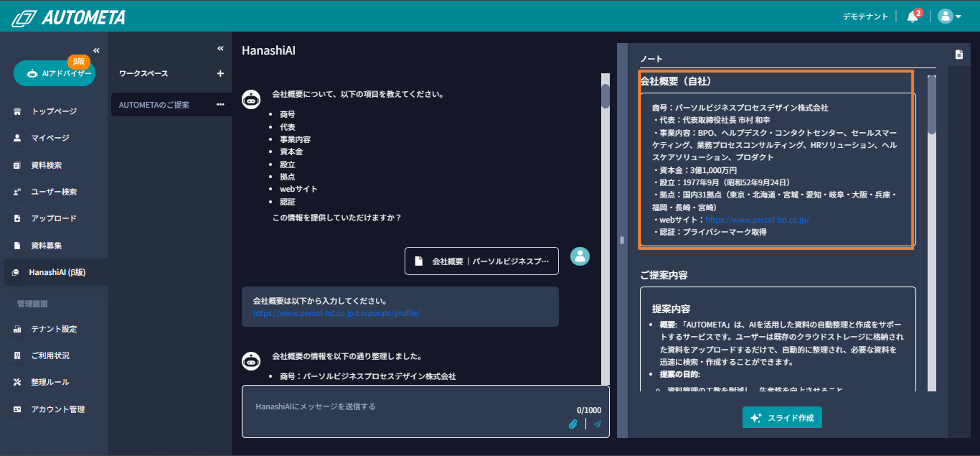Click the トップページ label
The image size is (980, 456).
pos(54,111)
